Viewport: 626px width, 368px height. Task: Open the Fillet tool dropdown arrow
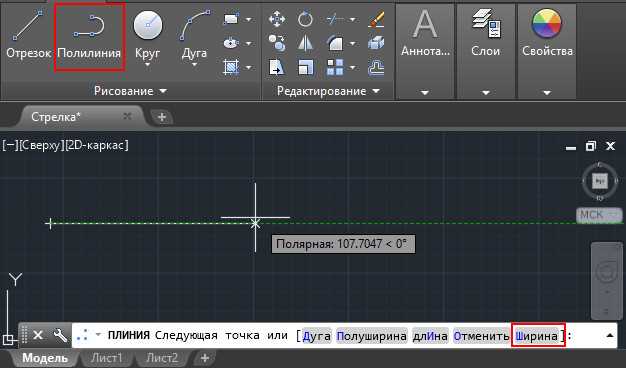tap(352, 43)
